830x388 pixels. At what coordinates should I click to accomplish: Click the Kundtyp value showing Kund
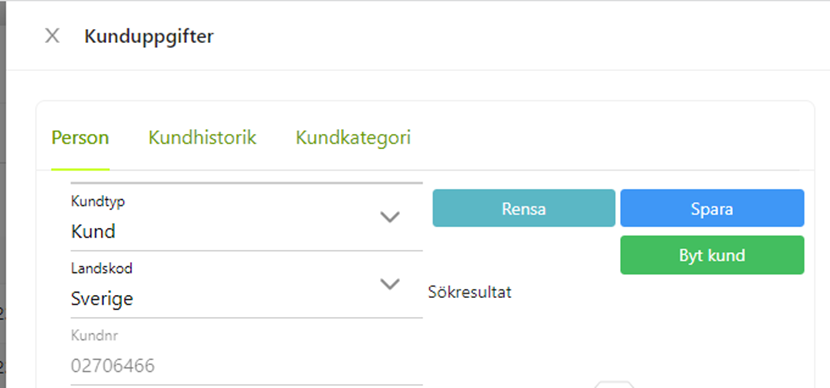tap(93, 232)
